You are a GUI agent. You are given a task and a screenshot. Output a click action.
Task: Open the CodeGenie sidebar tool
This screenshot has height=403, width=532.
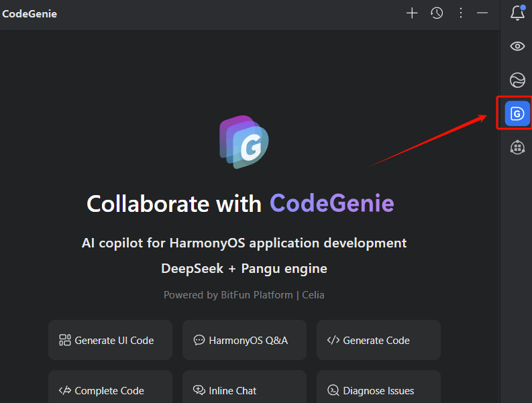point(517,113)
